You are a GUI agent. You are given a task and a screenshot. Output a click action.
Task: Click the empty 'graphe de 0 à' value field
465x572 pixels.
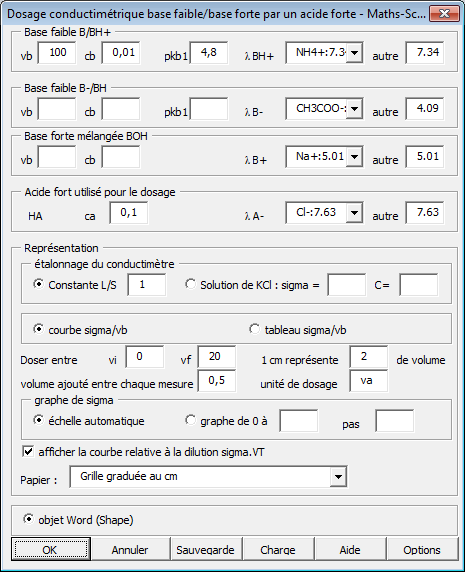299,421
